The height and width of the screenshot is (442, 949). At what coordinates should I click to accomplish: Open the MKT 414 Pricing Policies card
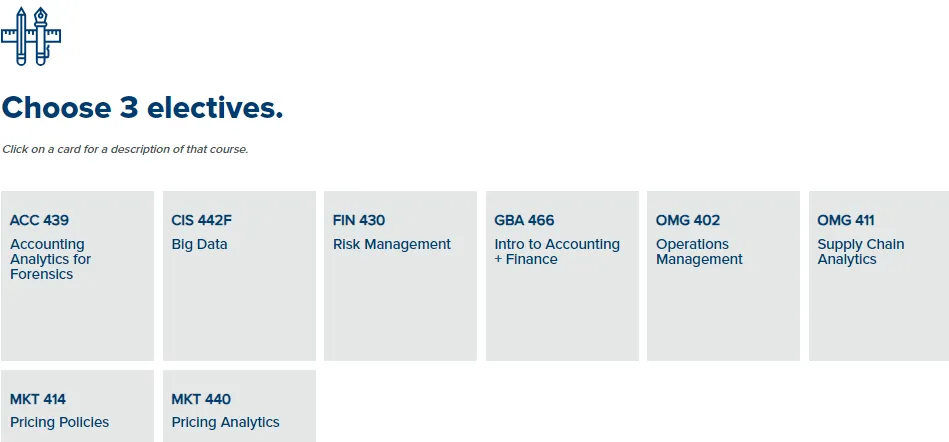[77, 406]
